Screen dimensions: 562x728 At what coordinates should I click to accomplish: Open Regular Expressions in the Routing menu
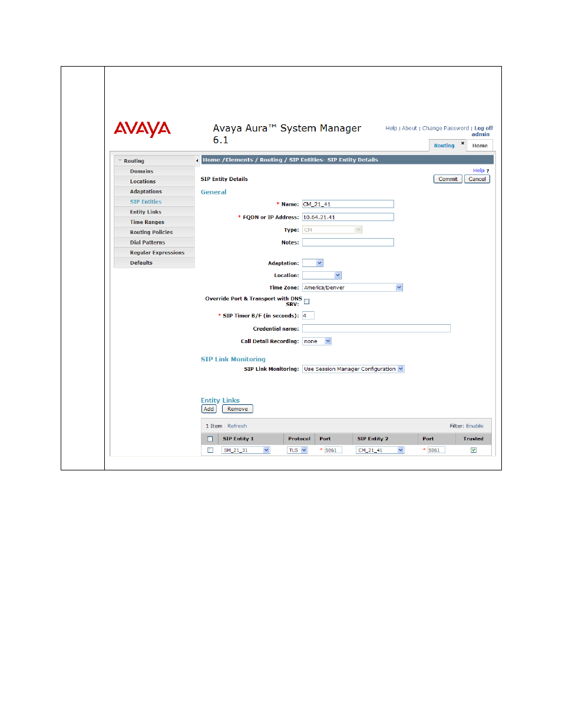click(x=157, y=253)
